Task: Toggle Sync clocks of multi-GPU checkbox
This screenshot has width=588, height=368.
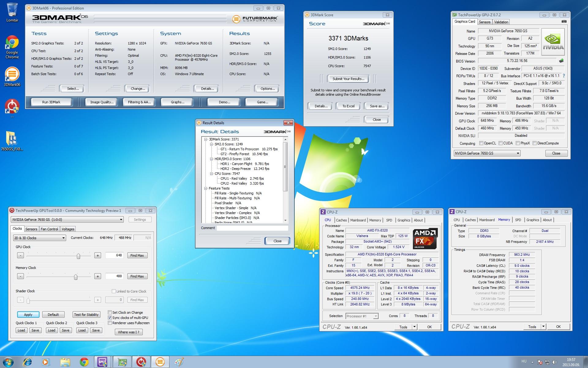Action: [110, 318]
